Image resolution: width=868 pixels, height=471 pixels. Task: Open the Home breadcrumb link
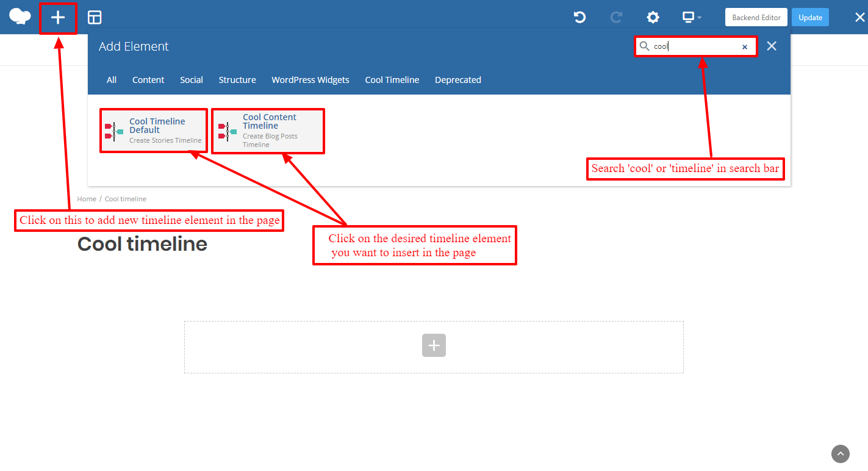coord(87,198)
